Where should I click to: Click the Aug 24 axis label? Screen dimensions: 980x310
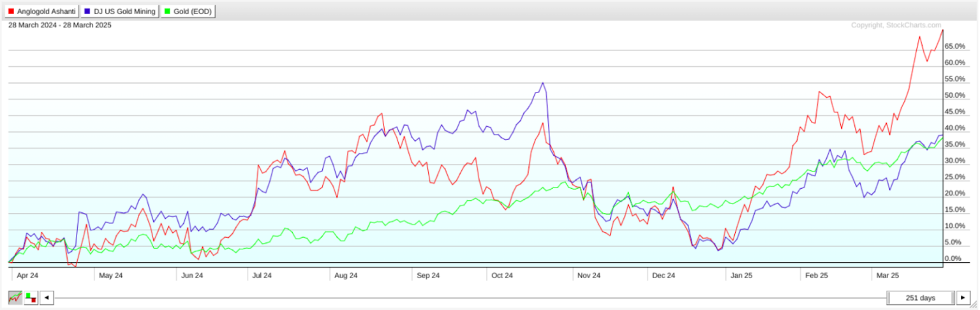(x=345, y=276)
